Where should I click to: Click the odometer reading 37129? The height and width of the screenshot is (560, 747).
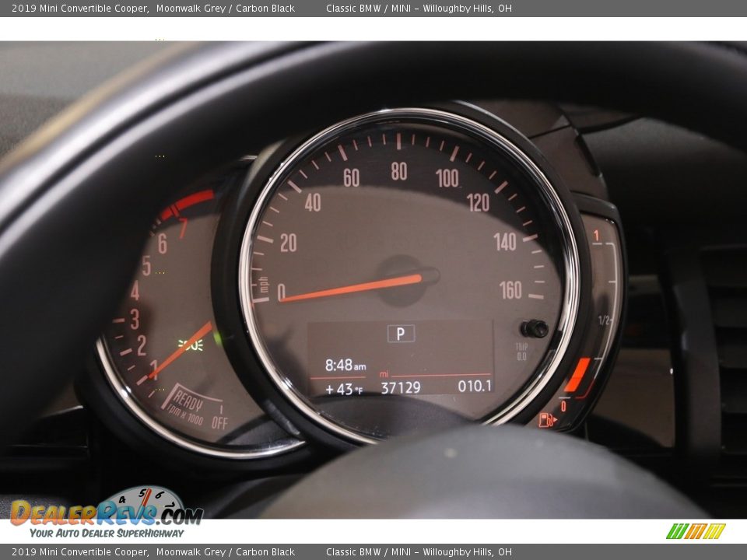(x=401, y=388)
